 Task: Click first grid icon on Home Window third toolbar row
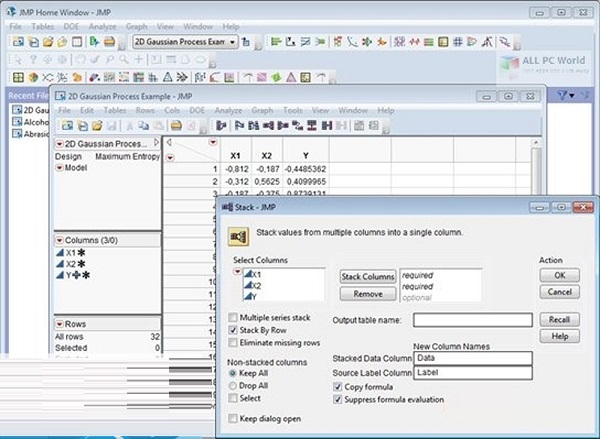click(18, 77)
